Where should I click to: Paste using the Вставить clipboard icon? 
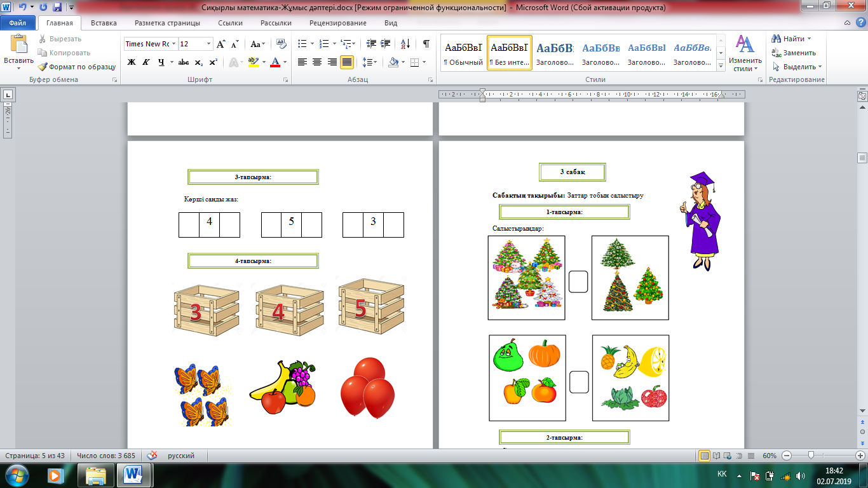click(x=18, y=44)
